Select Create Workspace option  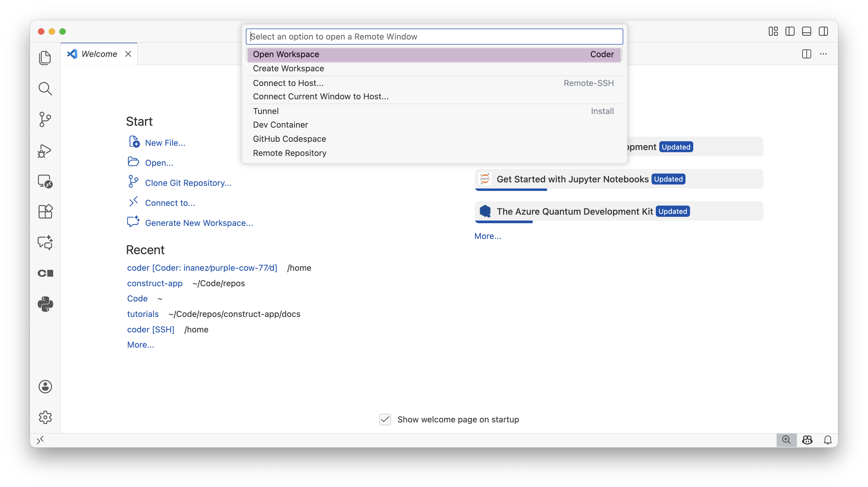(x=434, y=68)
